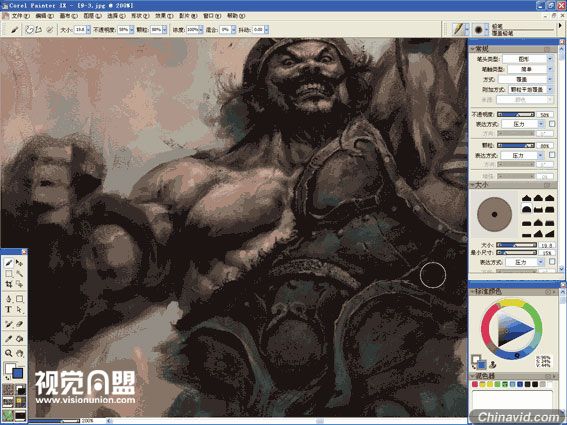Image resolution: width=567 pixels, height=425 pixels.
Task: Click the blue additional color swatch in toolbox
Action: [18, 373]
